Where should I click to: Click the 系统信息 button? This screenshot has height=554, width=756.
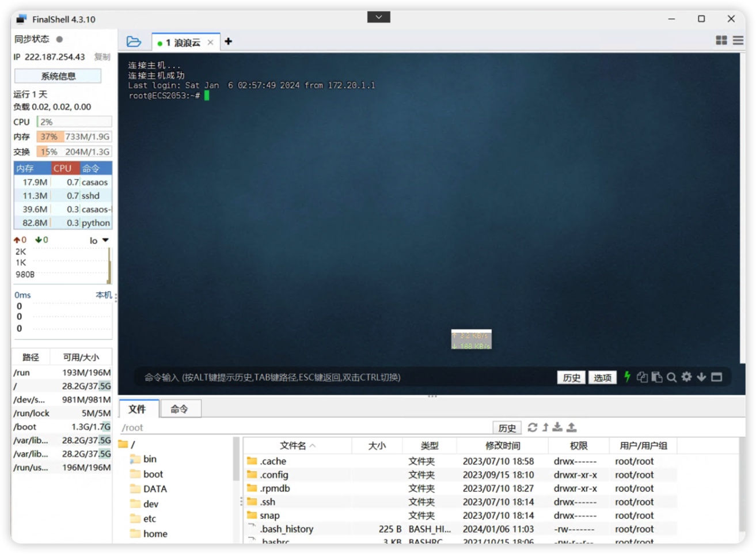(58, 76)
